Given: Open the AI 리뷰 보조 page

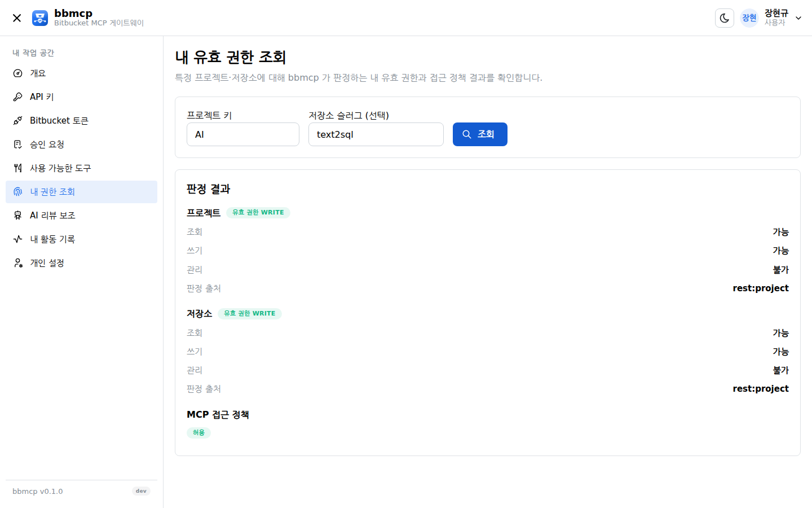Looking at the screenshot, I should click(81, 216).
